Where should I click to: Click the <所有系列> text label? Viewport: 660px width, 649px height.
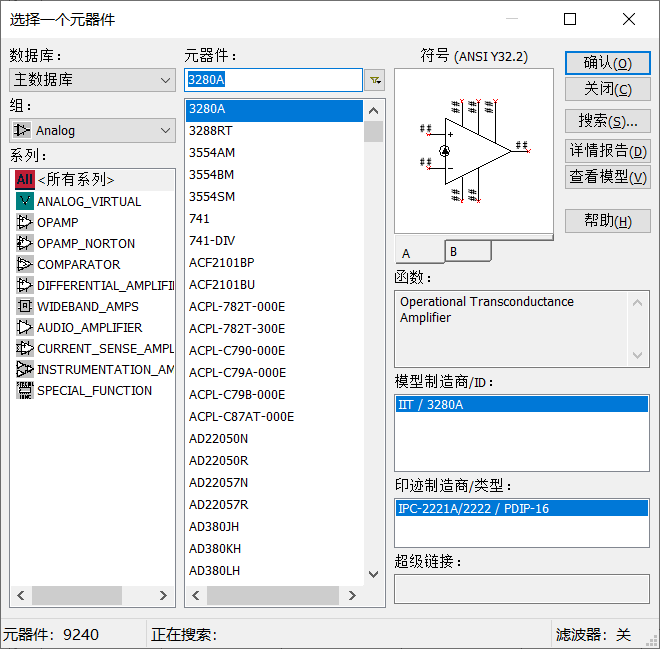pos(76,180)
